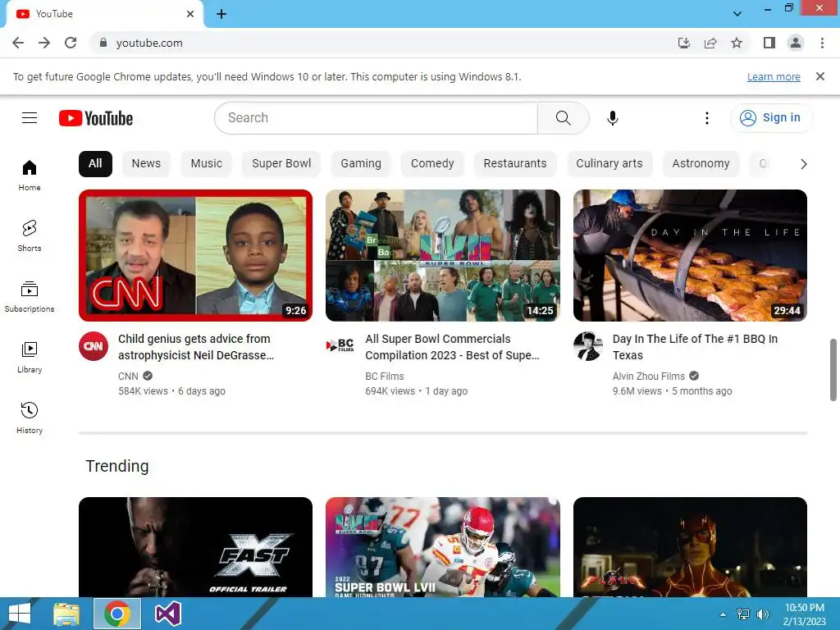The image size is (840, 630).
Task: Open Shorts from the sidebar
Action: point(30,236)
